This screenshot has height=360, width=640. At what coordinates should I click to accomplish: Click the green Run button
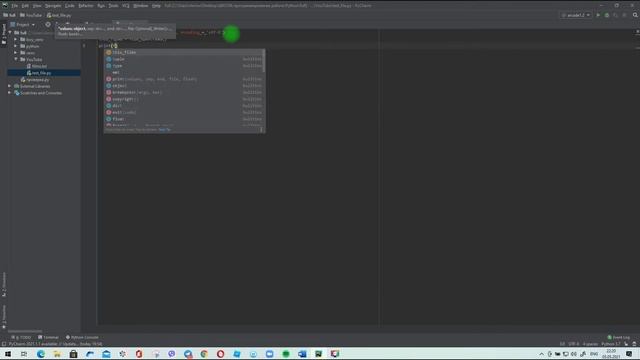click(x=598, y=15)
